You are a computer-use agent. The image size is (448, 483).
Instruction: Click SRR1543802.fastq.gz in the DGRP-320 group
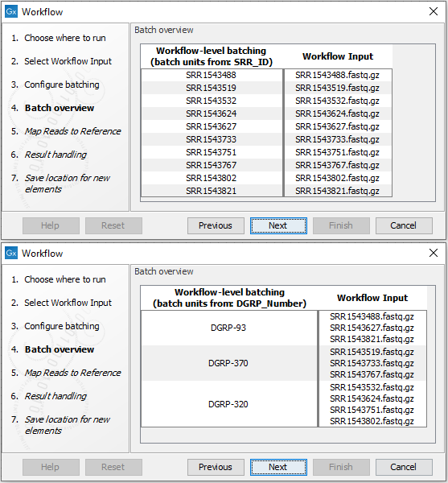pos(372,421)
